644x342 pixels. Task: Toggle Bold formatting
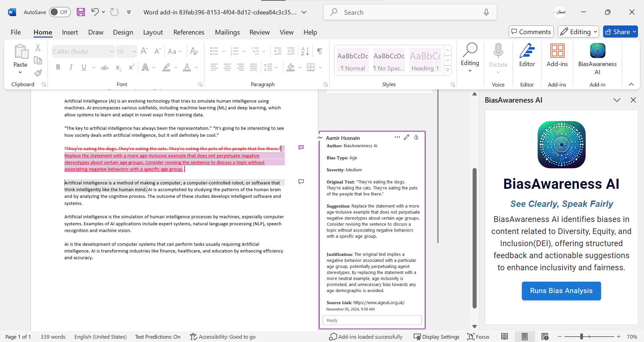pyautogui.click(x=58, y=67)
